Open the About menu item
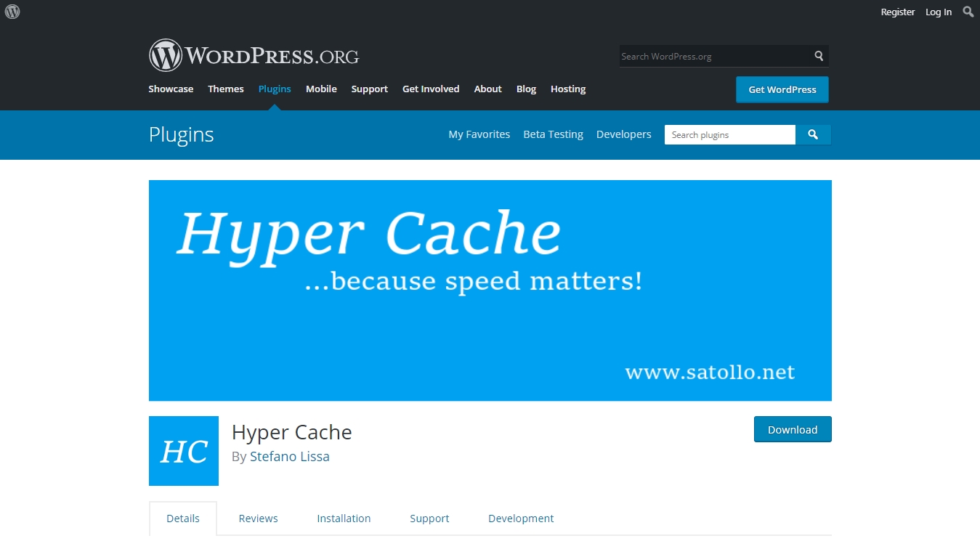The image size is (980, 557). point(488,89)
